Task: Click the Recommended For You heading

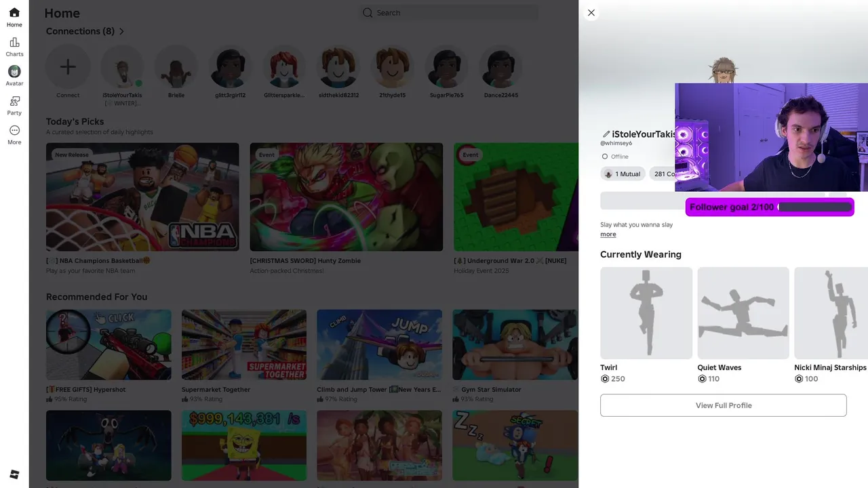Action: tap(96, 297)
